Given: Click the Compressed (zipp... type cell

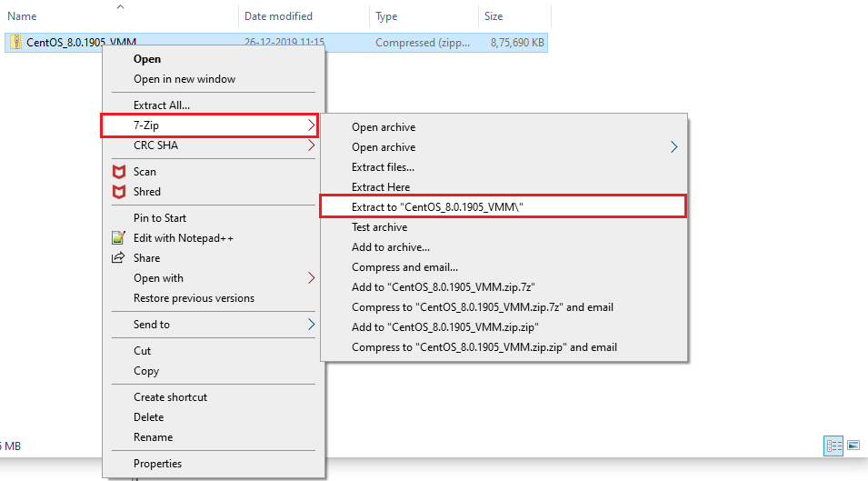Looking at the screenshot, I should point(423,43).
